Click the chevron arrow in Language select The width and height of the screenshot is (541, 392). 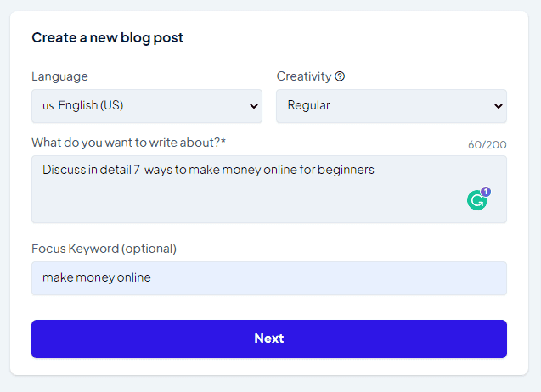[x=254, y=106]
